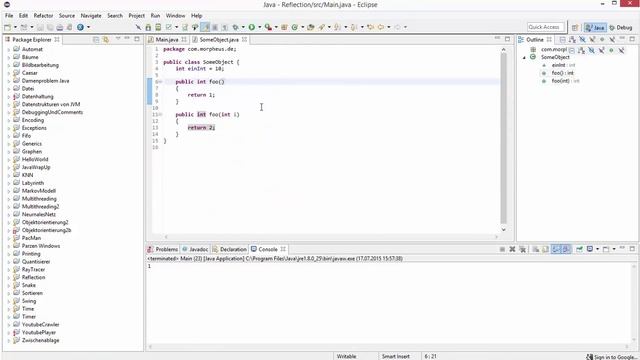
Task: Click the New Java Package icon
Action: click(284, 27)
